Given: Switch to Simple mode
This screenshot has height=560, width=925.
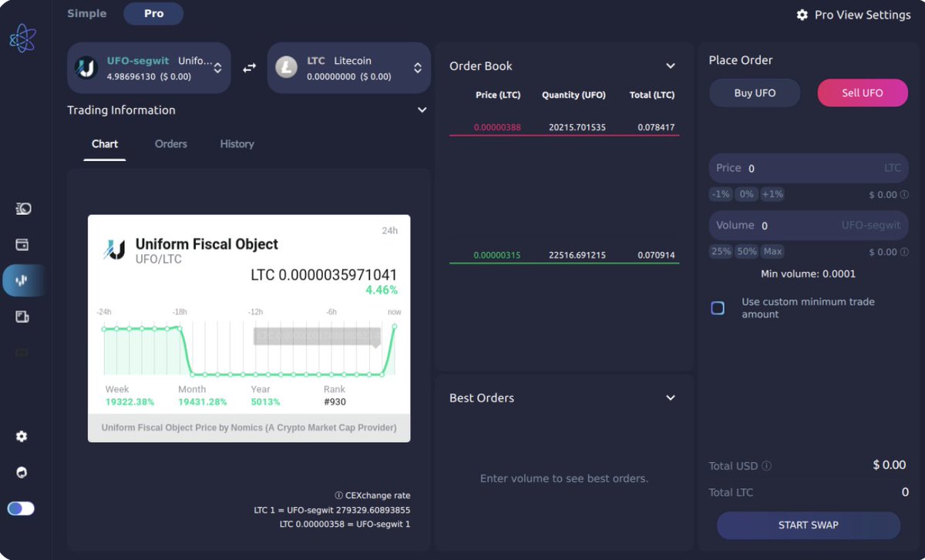Looking at the screenshot, I should [86, 14].
